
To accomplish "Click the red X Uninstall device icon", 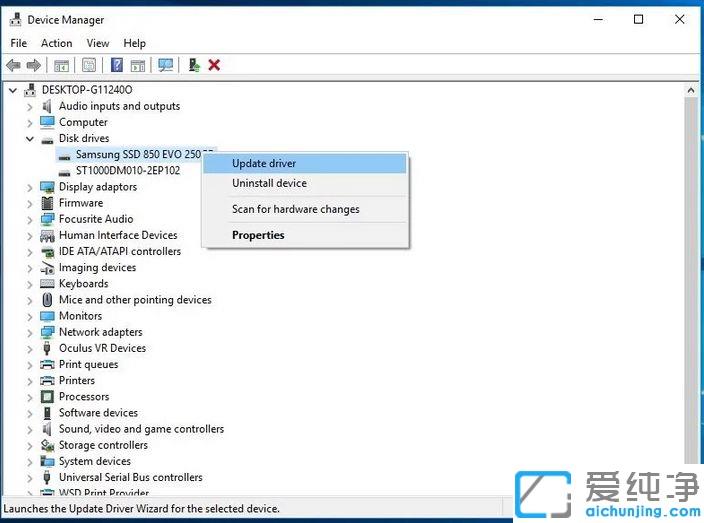I will pos(214,65).
